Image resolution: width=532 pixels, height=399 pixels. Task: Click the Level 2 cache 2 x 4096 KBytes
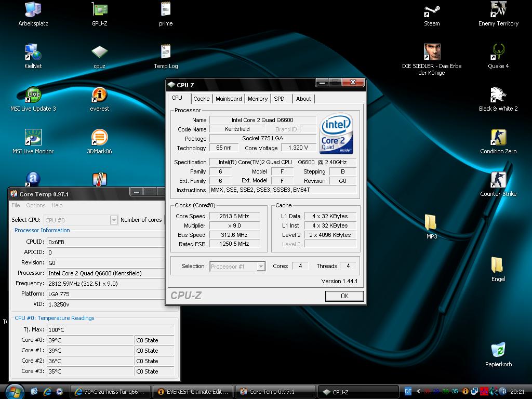pyautogui.click(x=330, y=235)
